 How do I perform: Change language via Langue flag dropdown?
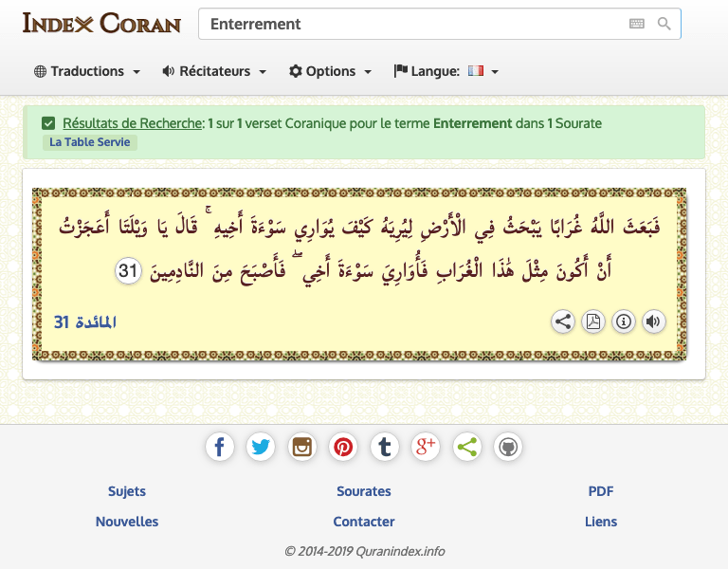pyautogui.click(x=446, y=71)
